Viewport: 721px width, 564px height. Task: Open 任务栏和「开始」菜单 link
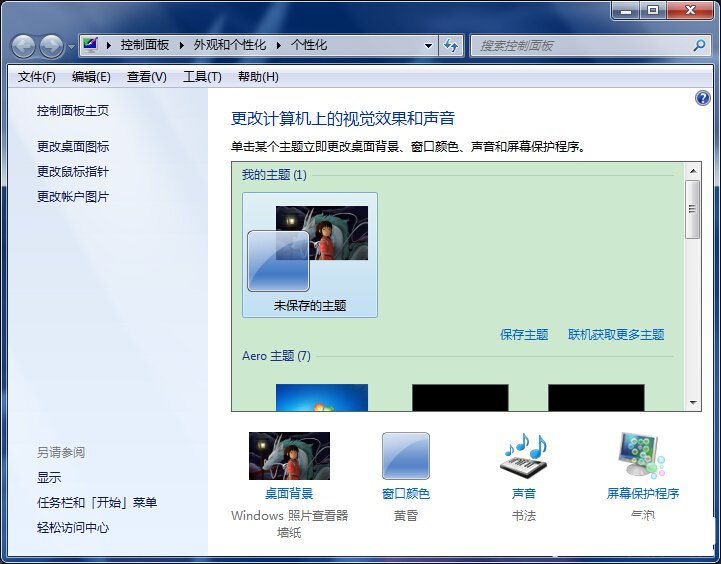coord(97,502)
